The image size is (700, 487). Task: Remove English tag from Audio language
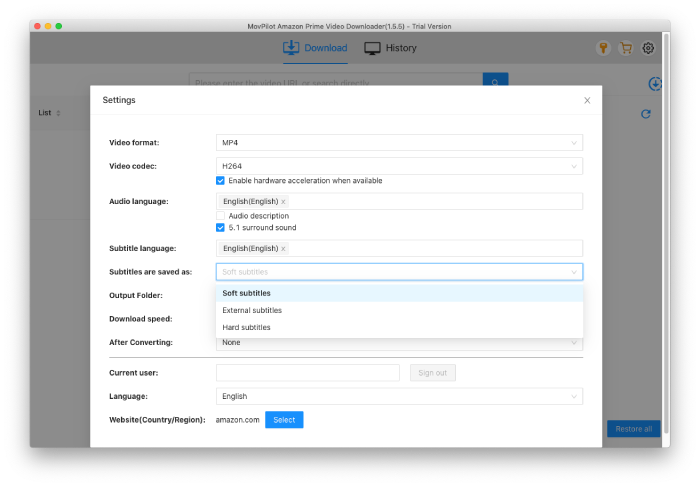pyautogui.click(x=283, y=202)
